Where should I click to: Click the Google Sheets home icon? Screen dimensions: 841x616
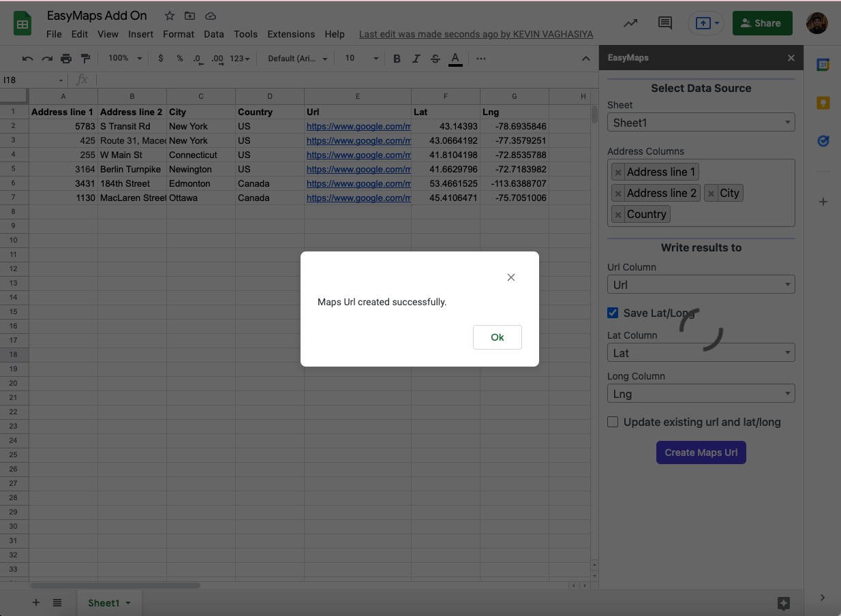22,25
